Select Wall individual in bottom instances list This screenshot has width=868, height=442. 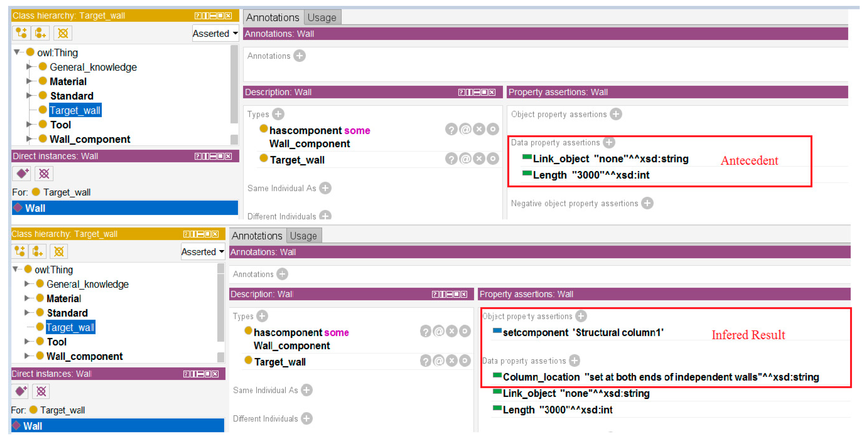click(33, 426)
